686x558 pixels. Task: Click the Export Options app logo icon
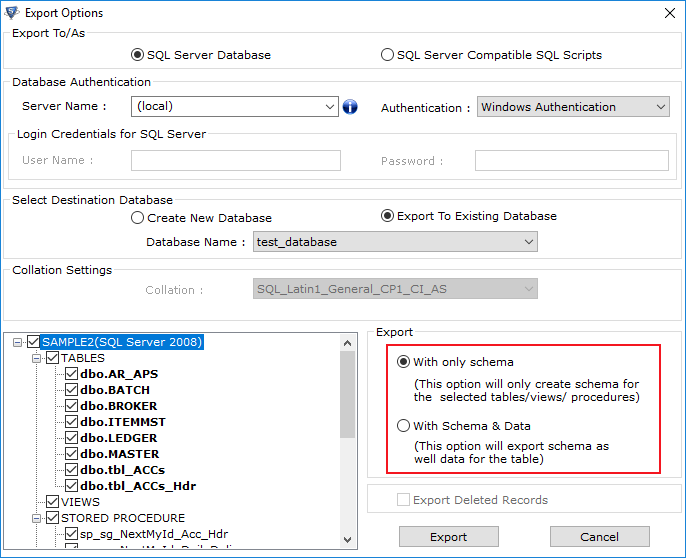pyautogui.click(x=12, y=13)
